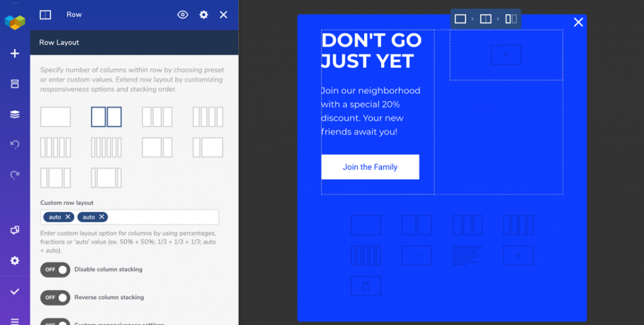This screenshot has height=325, width=644.
Task: Select the column control in the popup breadcrumb
Action: (x=511, y=19)
